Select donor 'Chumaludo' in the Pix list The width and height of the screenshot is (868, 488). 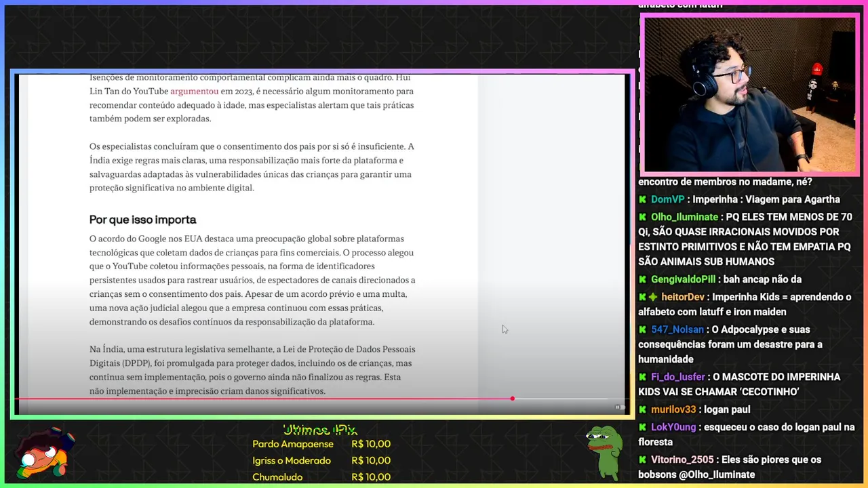(277, 477)
